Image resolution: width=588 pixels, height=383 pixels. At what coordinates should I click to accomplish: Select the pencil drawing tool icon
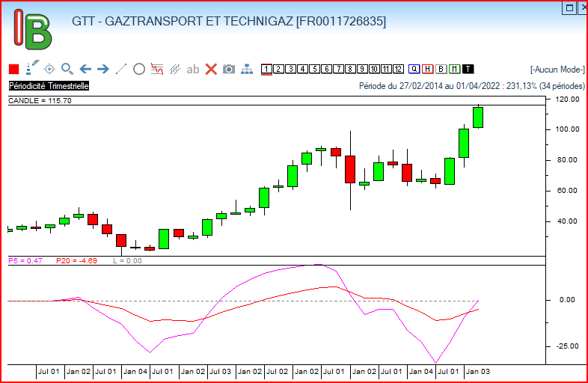32,68
